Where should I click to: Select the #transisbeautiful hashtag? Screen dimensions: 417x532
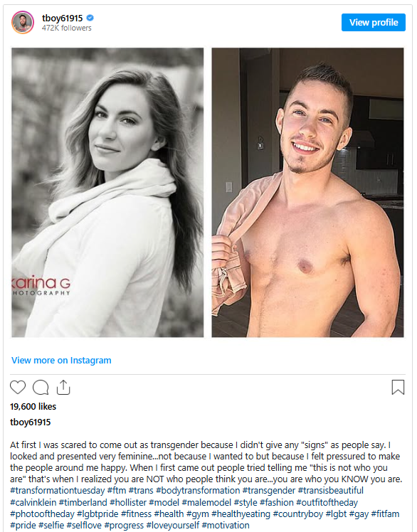330,491
